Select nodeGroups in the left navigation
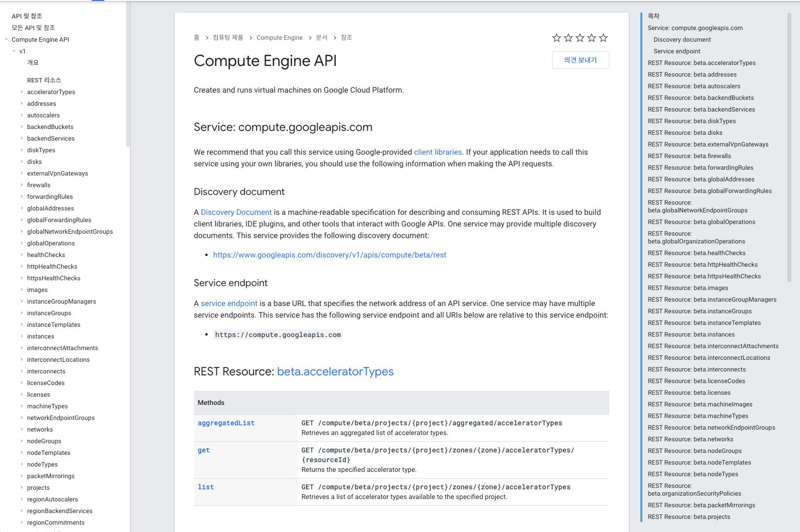 [44, 441]
